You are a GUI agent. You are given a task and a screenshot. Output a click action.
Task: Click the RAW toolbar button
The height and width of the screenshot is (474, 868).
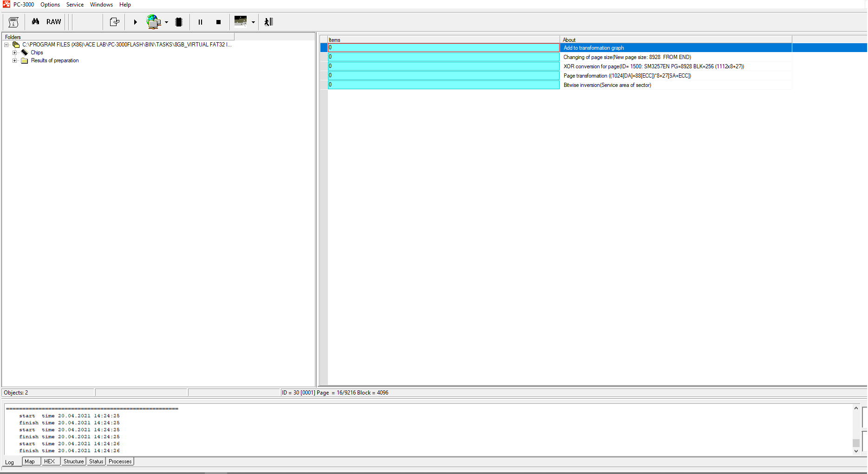pyautogui.click(x=53, y=22)
